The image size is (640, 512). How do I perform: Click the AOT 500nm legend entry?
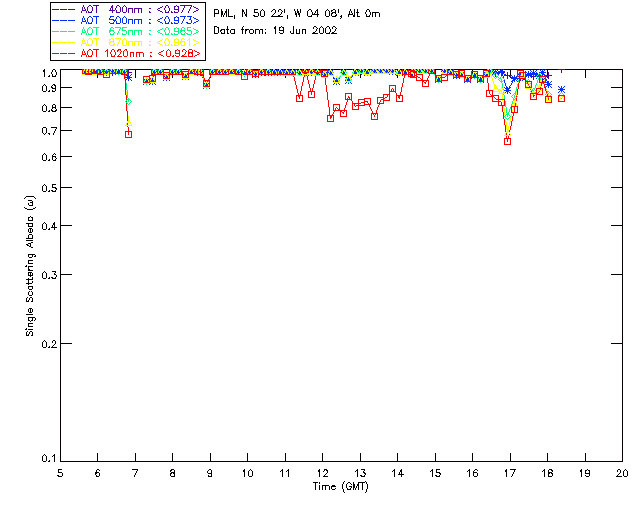[x=126, y=20]
